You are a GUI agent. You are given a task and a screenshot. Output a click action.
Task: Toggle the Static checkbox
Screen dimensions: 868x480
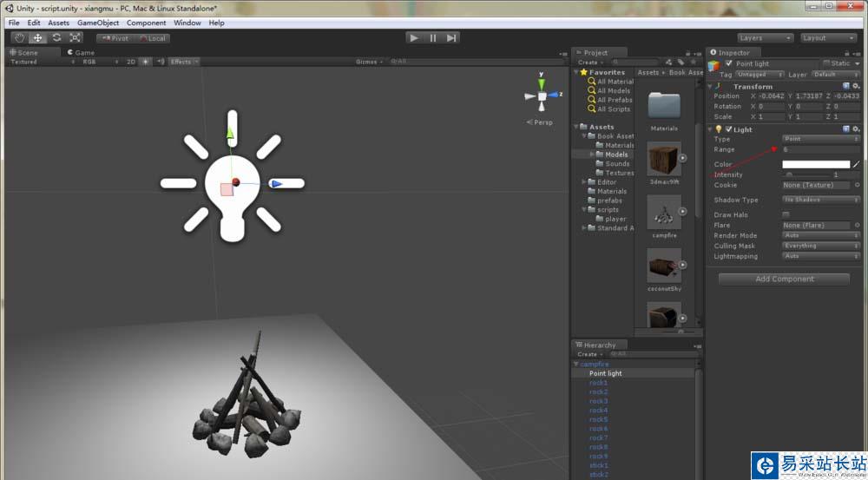826,63
